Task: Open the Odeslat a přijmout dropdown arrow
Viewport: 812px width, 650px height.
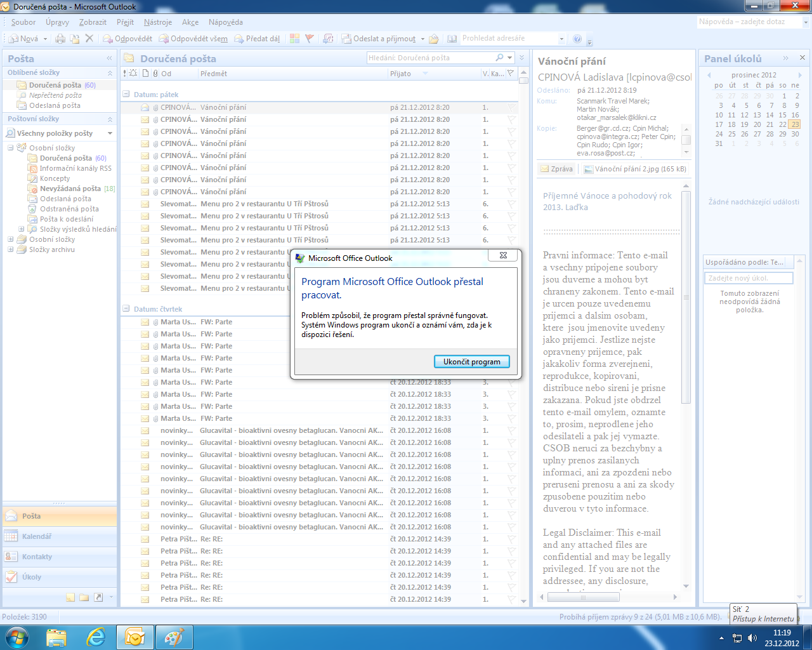Action: pyautogui.click(x=422, y=39)
